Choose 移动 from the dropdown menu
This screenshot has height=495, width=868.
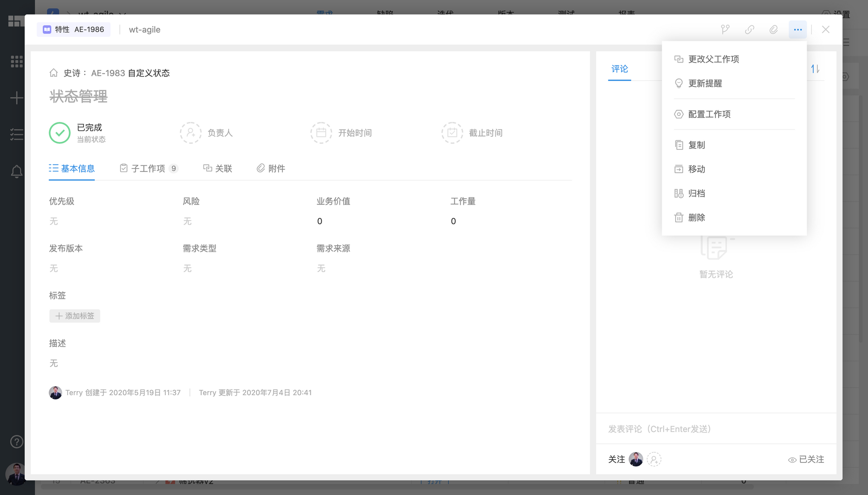click(x=734, y=169)
